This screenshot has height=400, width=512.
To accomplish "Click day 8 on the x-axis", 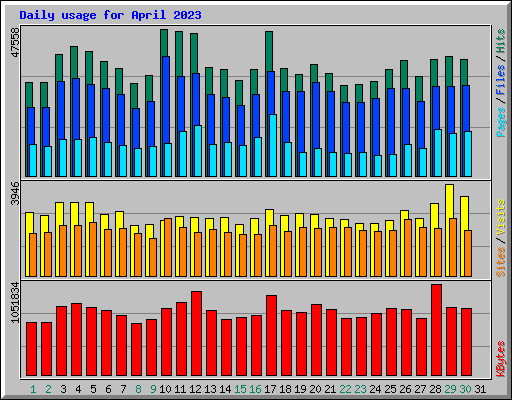I will click(x=138, y=389).
